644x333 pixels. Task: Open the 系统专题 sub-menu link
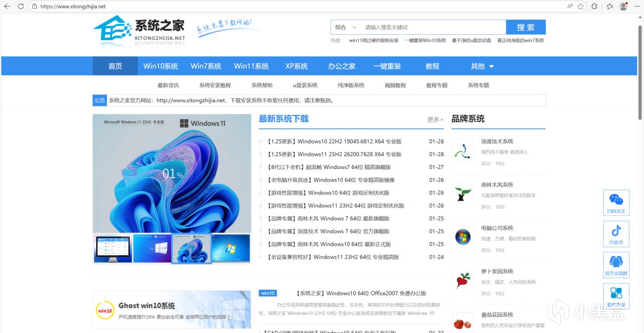(x=478, y=86)
